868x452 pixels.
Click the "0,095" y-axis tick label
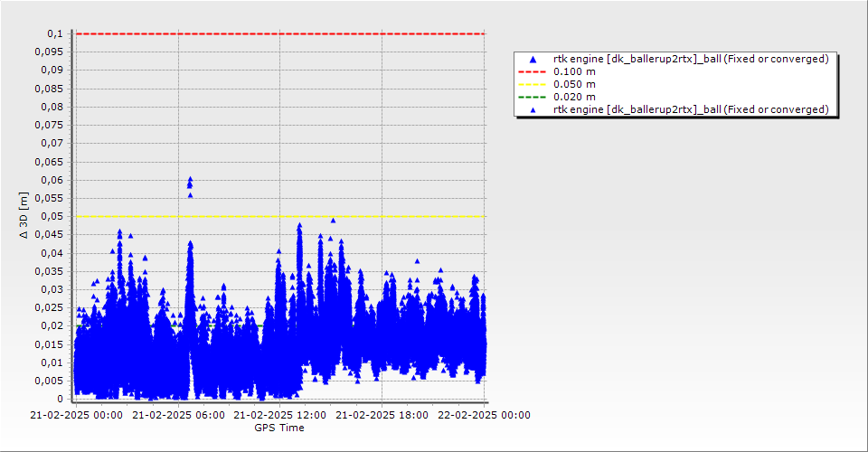49,52
